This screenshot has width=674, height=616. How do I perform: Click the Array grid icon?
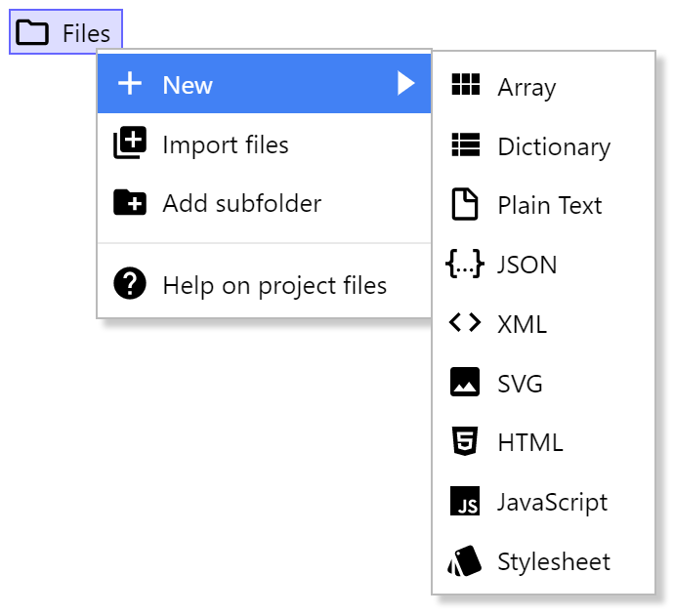click(465, 86)
